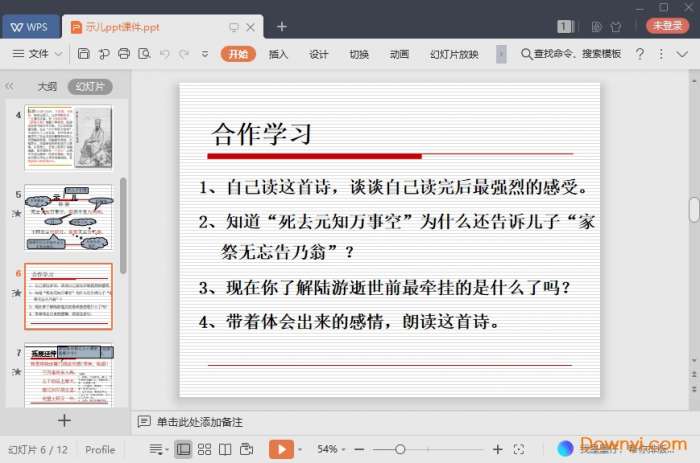Click the 幻灯片 6 / 12 status indicator
The image size is (700, 463).
click(38, 450)
